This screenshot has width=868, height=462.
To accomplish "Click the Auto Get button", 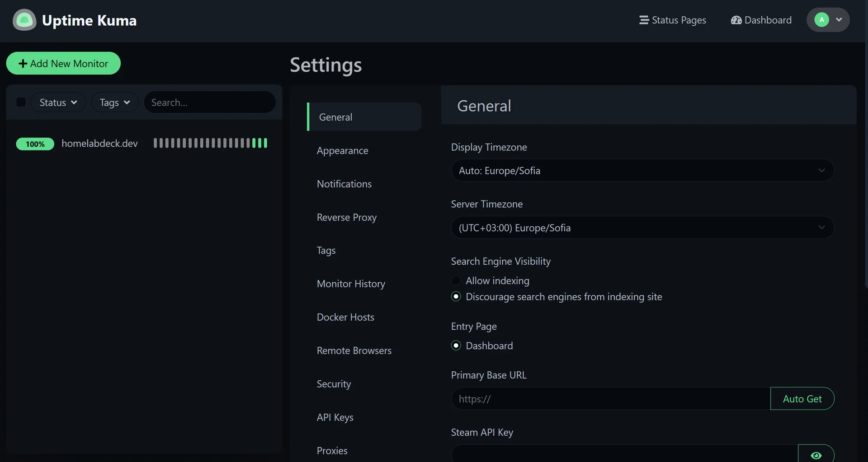I will point(802,399).
